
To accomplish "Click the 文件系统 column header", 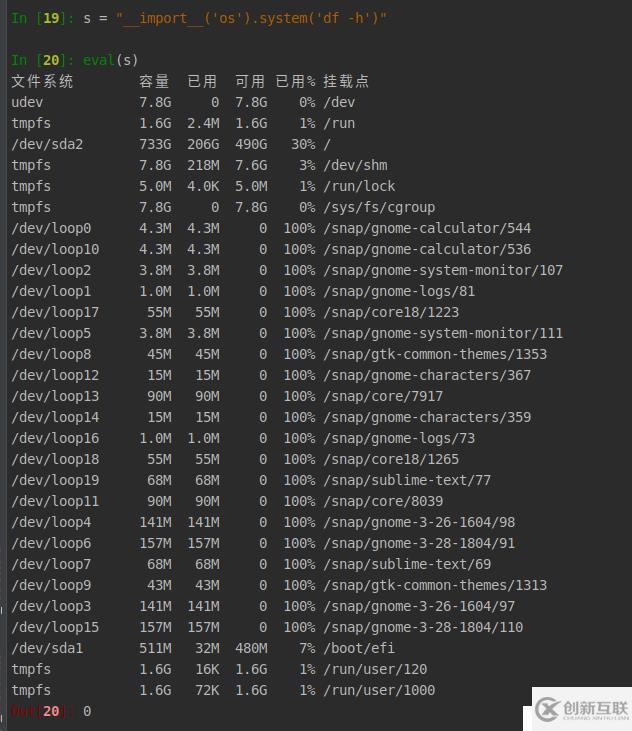I will [x=42, y=82].
